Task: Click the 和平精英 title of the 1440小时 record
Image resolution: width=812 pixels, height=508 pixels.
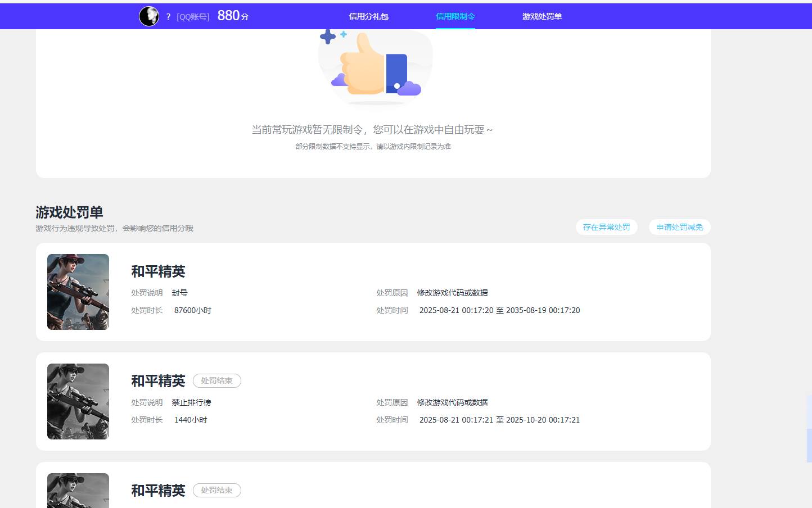Action: point(158,381)
